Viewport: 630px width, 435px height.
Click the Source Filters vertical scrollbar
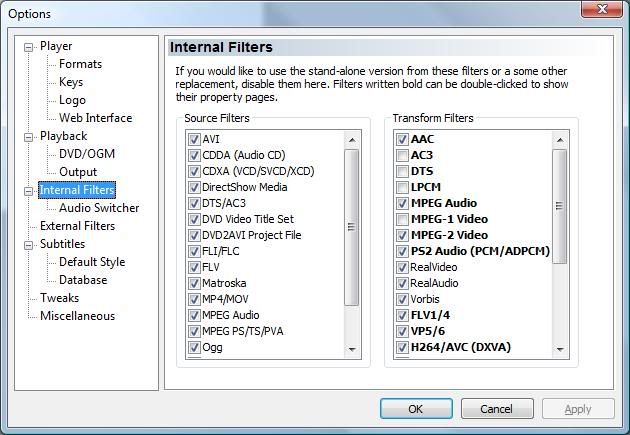pos(352,250)
